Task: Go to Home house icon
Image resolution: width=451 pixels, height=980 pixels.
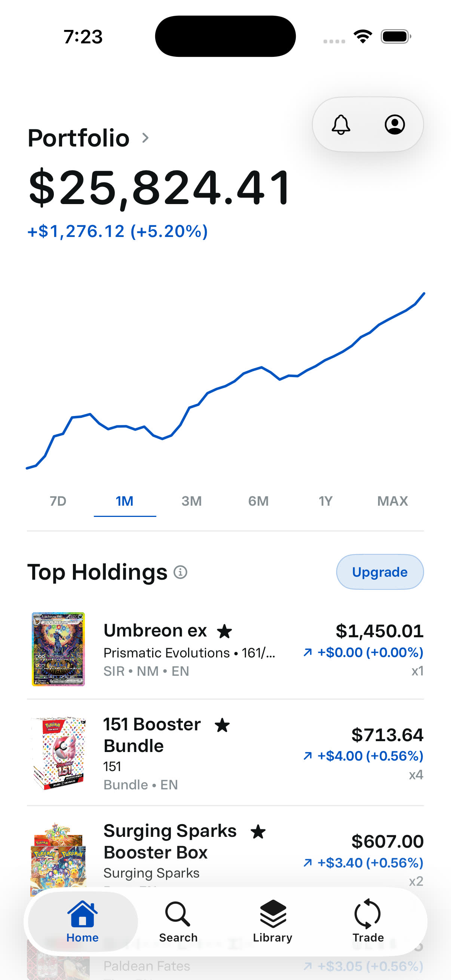Action: pos(83,913)
